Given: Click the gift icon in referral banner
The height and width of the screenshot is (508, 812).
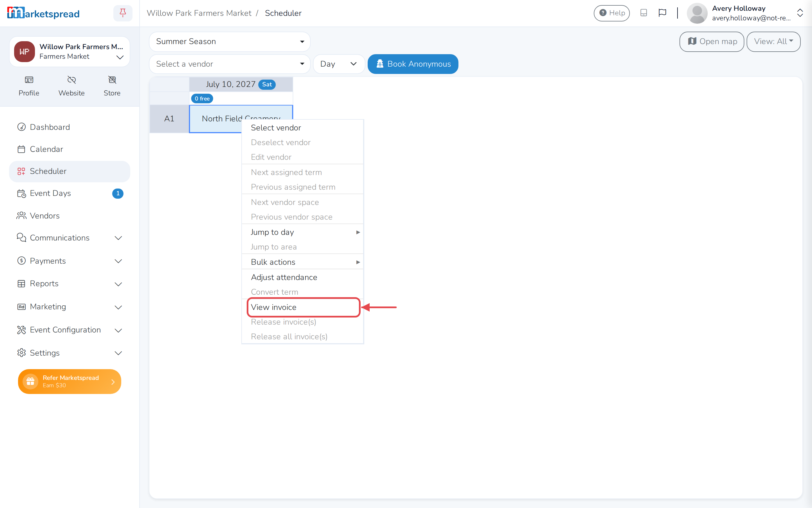Looking at the screenshot, I should 30,382.
